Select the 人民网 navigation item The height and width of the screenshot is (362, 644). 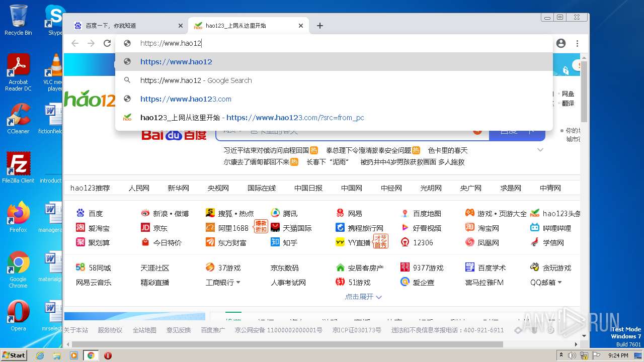(139, 188)
